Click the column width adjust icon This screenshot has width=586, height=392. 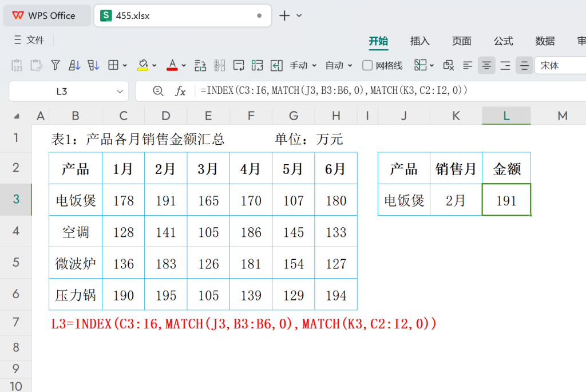[x=219, y=65]
